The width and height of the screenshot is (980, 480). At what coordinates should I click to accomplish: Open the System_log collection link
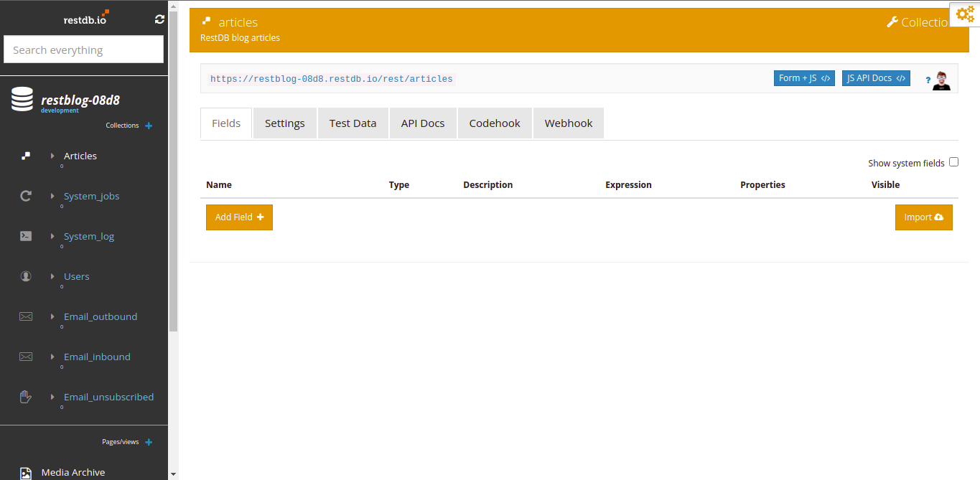(89, 236)
